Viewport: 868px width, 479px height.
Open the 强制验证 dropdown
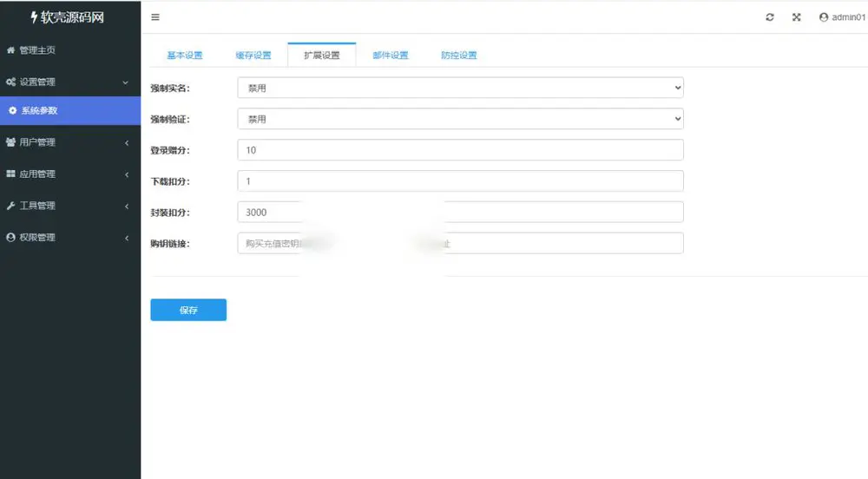[x=461, y=118]
